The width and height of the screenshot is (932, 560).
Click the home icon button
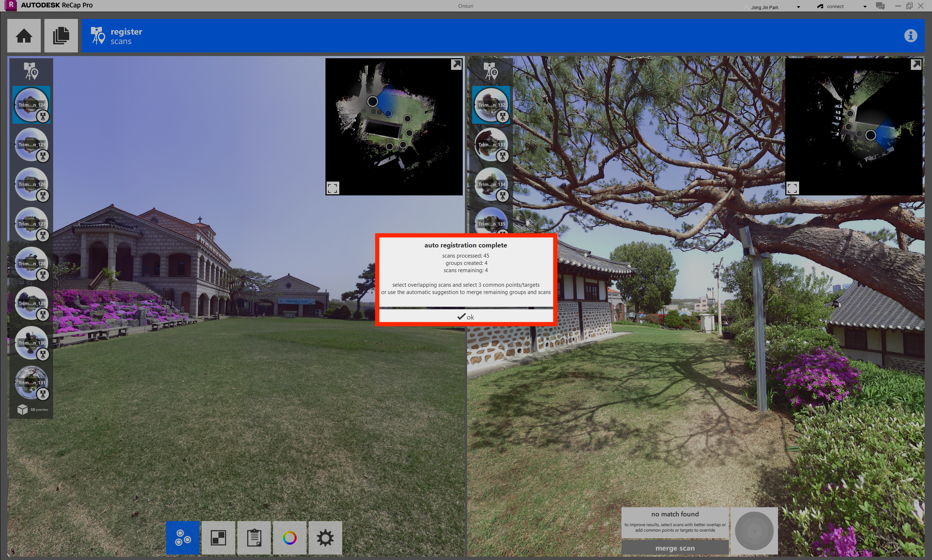click(x=24, y=36)
